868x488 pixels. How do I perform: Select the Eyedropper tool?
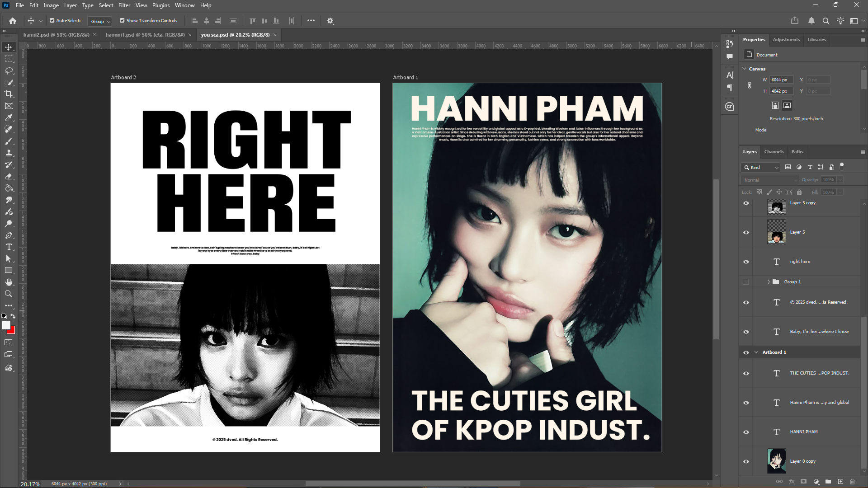point(9,117)
